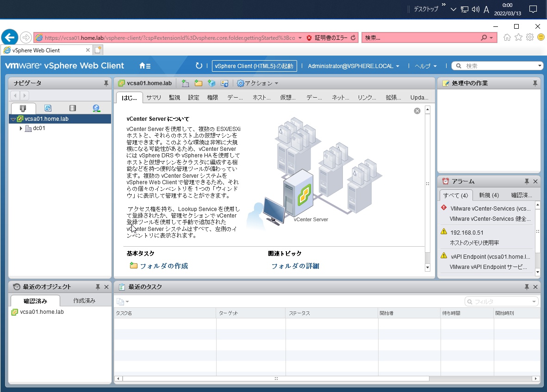Open the Actions dropdown menu
Image resolution: width=547 pixels, height=392 pixels.
click(x=257, y=83)
